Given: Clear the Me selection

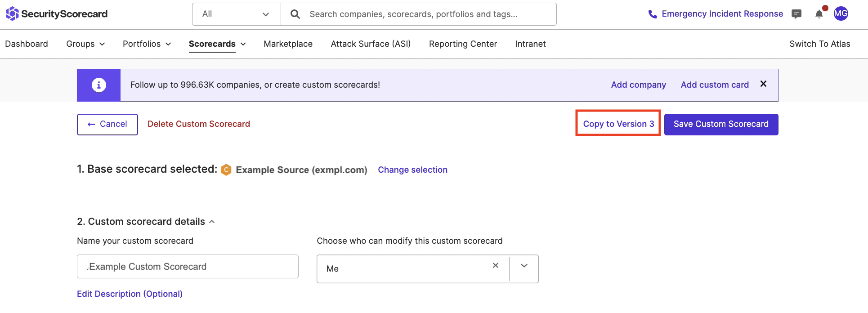Looking at the screenshot, I should (496, 265).
